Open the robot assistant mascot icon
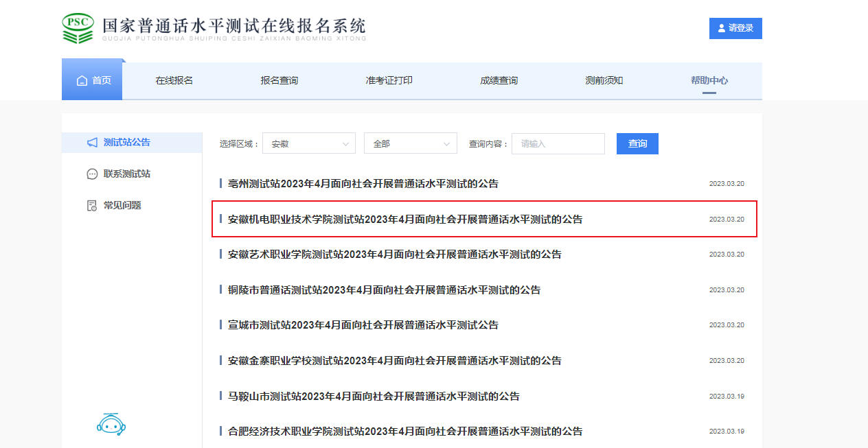The image size is (868, 448). (111, 425)
